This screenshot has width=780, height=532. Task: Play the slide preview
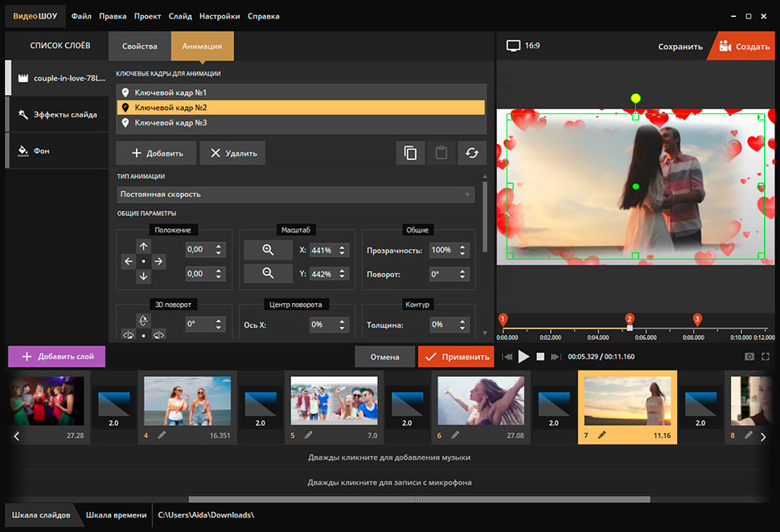point(523,357)
